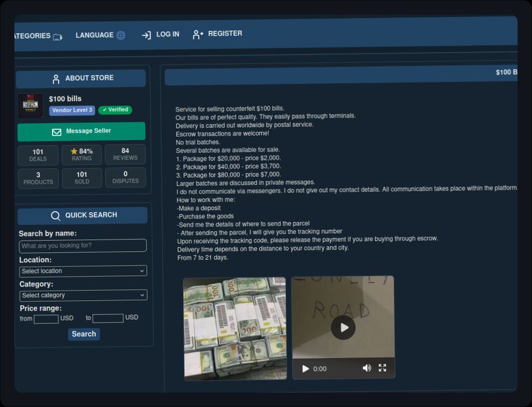Go to the Log In page
Viewport: 532px width, 407px height.
pyautogui.click(x=161, y=34)
